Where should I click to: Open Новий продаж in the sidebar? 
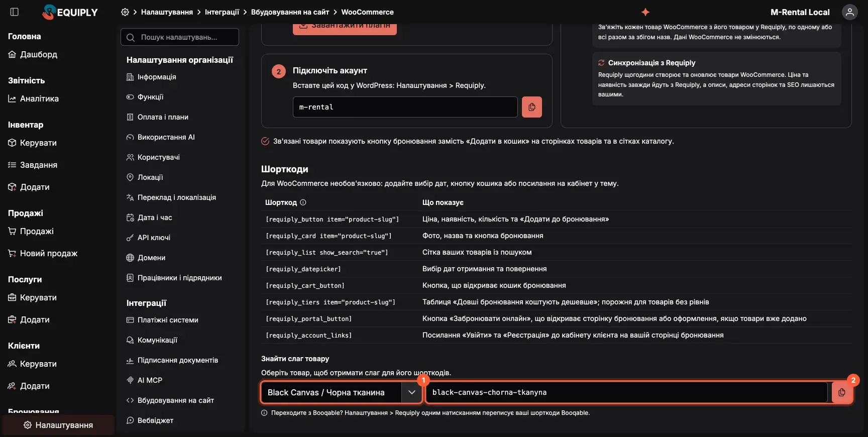pos(43,253)
